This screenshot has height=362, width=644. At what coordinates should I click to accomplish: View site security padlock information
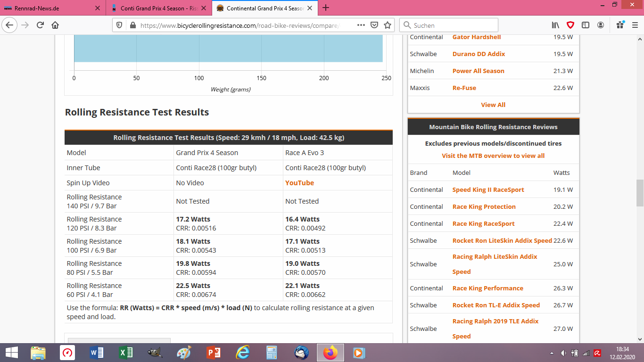132,25
